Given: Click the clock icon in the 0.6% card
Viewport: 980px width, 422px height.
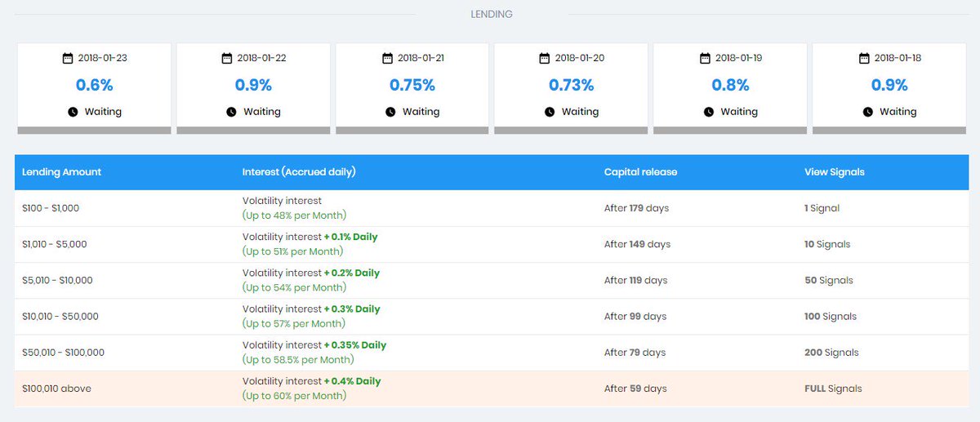Looking at the screenshot, I should pyautogui.click(x=73, y=112).
